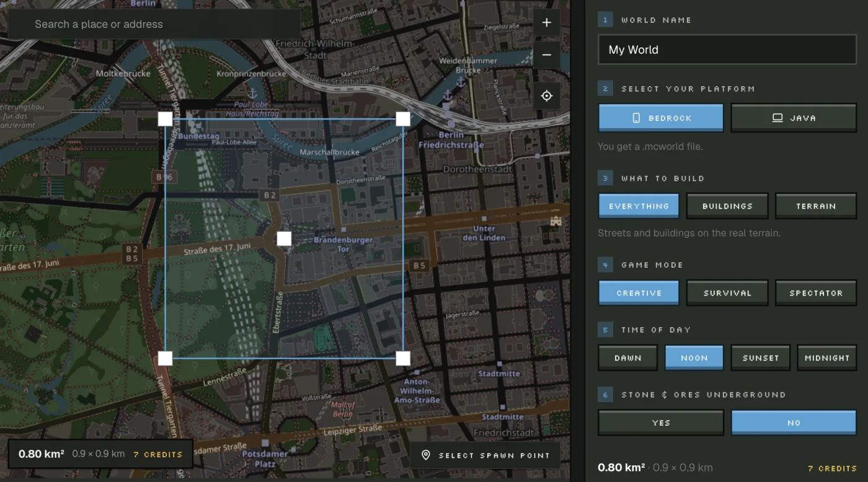
Task: Edit the World Name field showing My World
Action: (727, 50)
